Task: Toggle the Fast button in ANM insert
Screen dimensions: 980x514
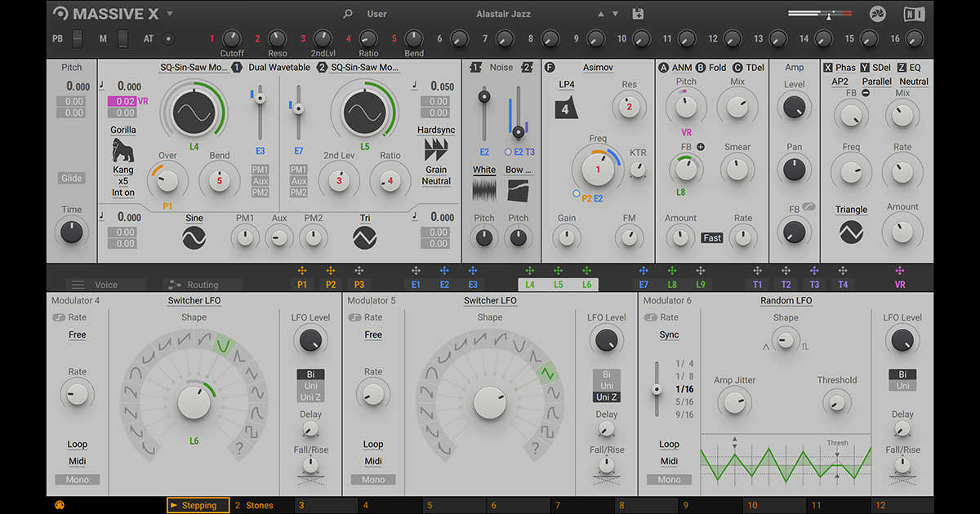Action: coord(712,238)
